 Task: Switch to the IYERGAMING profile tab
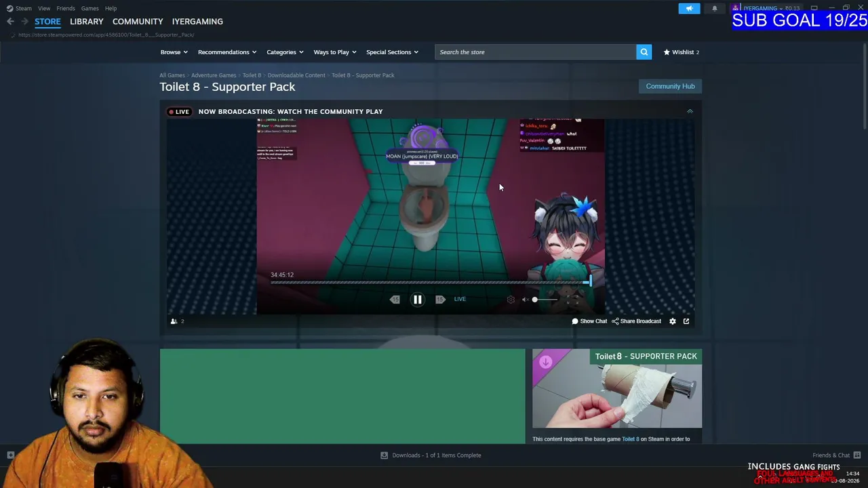click(x=197, y=22)
